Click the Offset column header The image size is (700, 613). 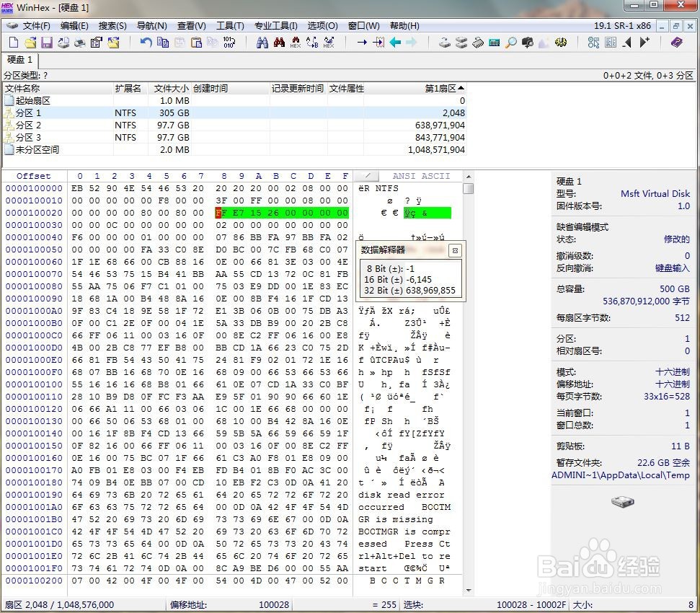point(33,176)
